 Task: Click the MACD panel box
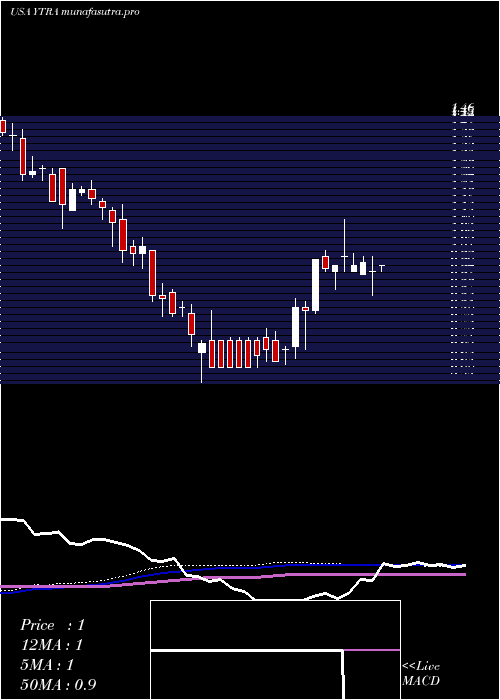point(275,650)
